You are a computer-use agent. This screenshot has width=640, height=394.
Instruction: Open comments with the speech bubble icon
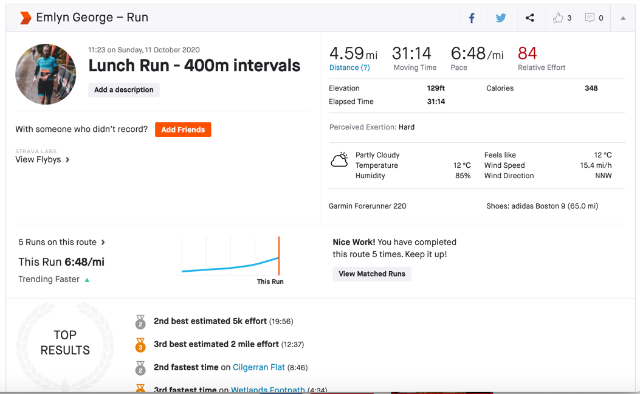pyautogui.click(x=589, y=18)
